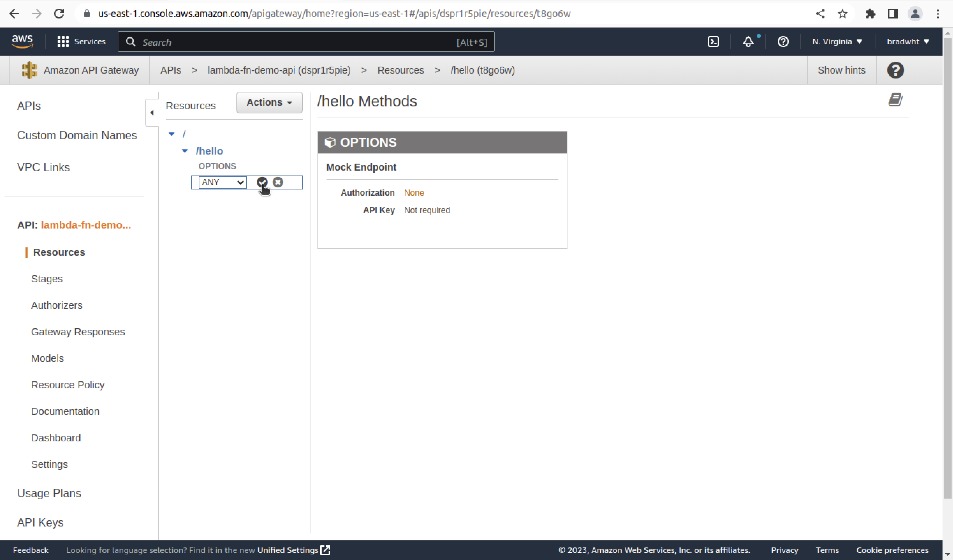Open the browser extensions puzzle icon
The width and height of the screenshot is (953, 560).
[870, 14]
